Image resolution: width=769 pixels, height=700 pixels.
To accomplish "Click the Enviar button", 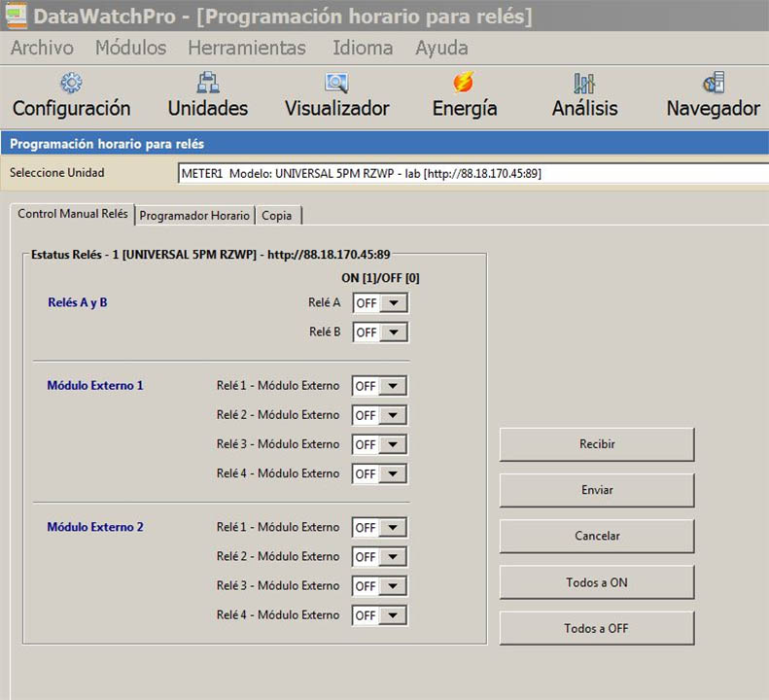I will click(597, 490).
